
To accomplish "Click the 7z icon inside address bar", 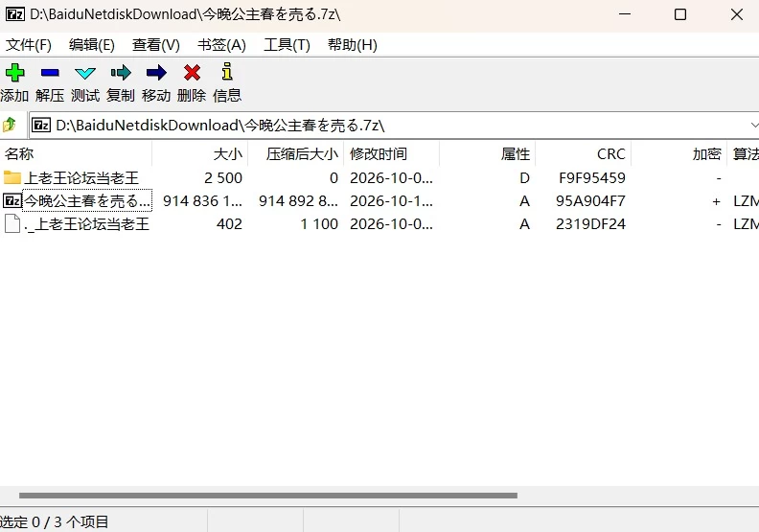I will [41, 126].
